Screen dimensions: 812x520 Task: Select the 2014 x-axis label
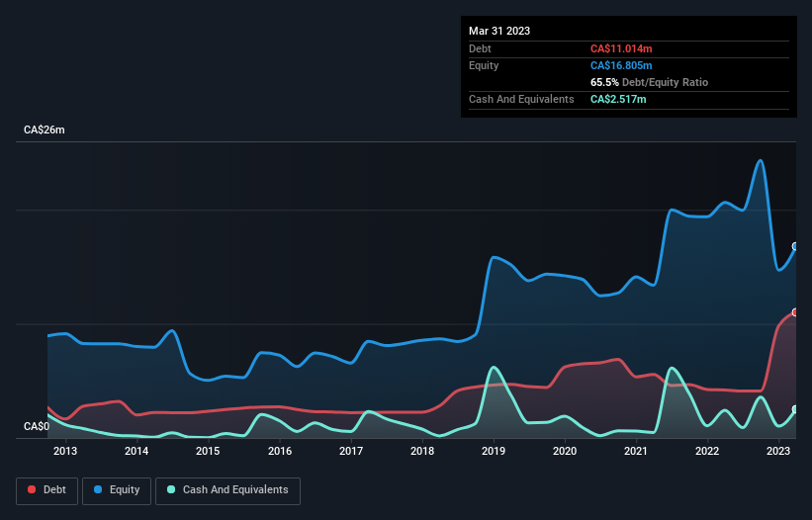pos(136,451)
